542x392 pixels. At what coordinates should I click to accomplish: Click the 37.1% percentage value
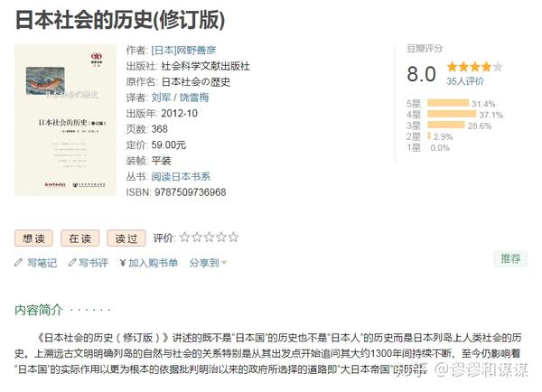491,115
